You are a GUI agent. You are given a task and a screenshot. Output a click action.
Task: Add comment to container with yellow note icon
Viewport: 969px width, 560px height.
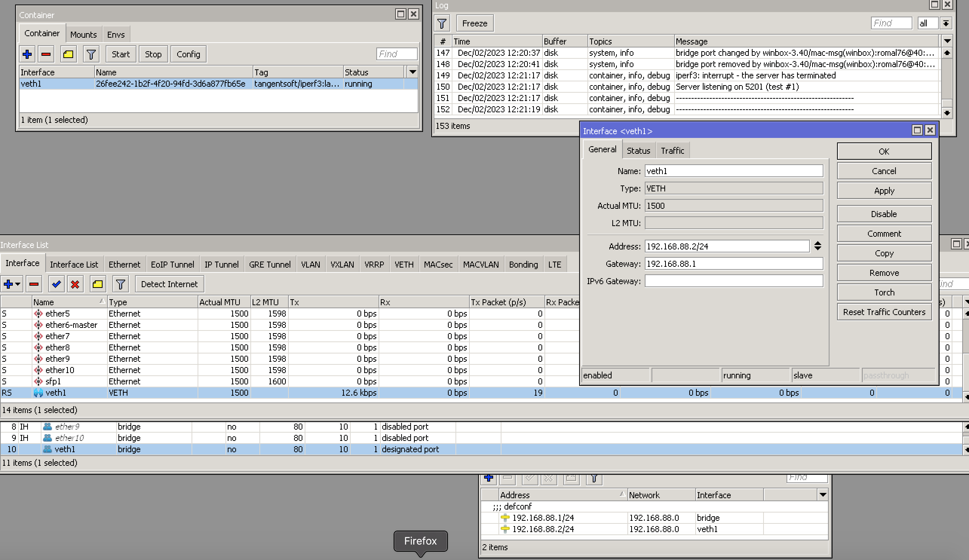click(69, 54)
